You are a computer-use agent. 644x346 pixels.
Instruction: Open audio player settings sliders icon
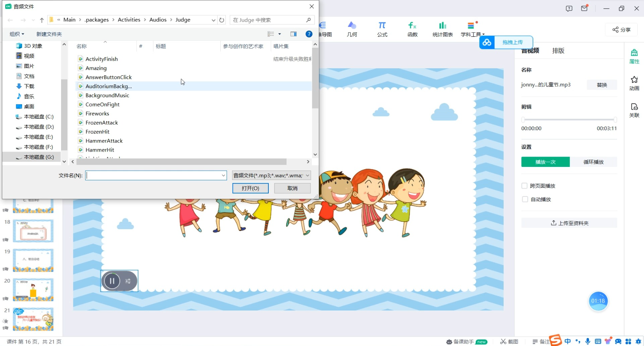(x=128, y=281)
